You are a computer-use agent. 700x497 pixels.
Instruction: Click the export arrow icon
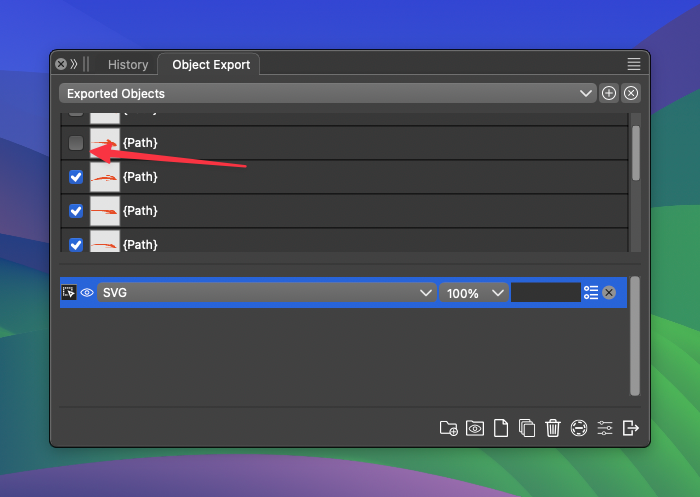pyautogui.click(x=631, y=428)
